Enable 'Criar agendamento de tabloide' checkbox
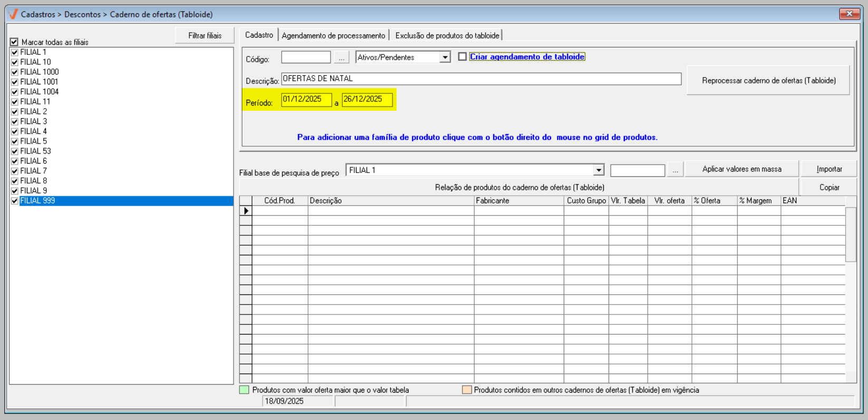Viewport: 868px width, 420px height. (462, 57)
